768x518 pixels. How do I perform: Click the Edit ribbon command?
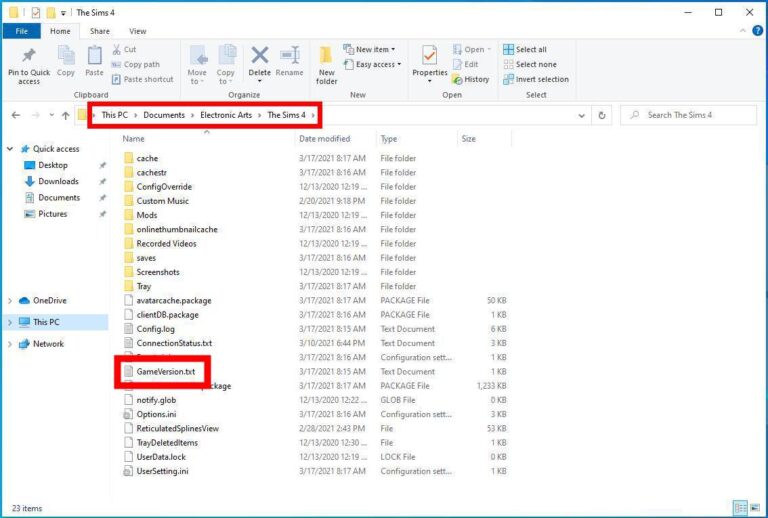[x=465, y=64]
